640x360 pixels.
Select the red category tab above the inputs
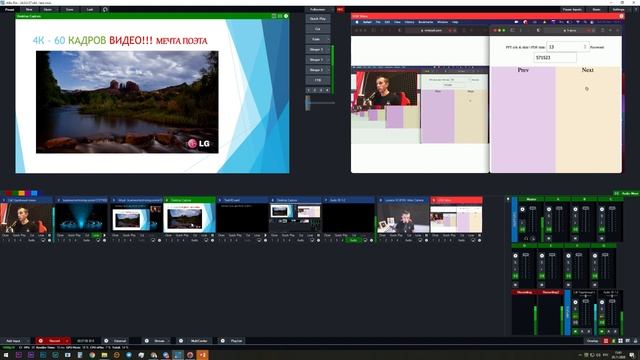point(8,193)
